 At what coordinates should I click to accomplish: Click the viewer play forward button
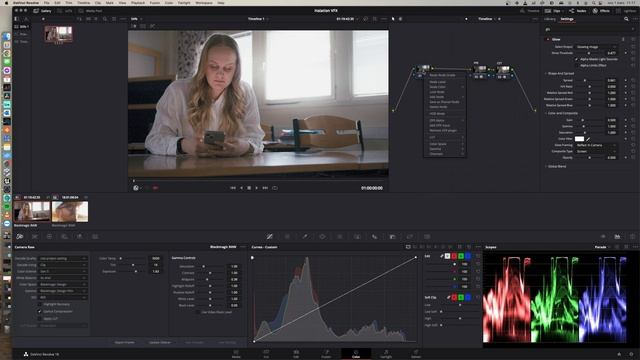tap(257, 188)
